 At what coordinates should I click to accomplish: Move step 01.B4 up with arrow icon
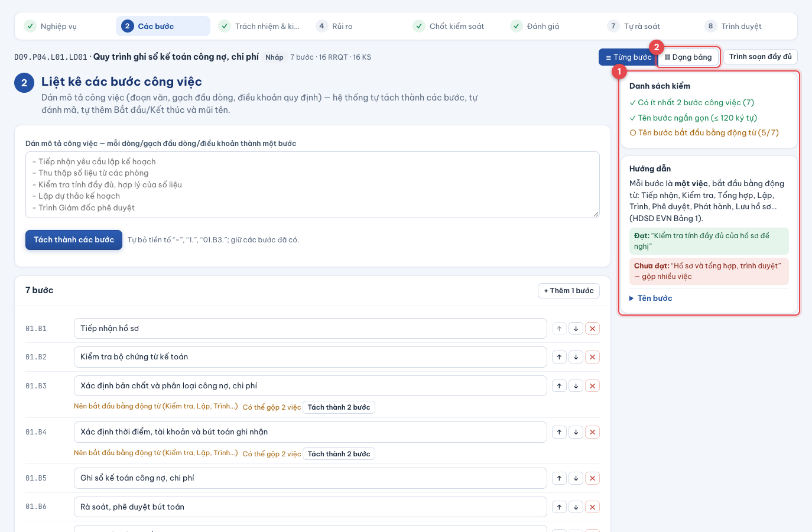[x=559, y=432]
